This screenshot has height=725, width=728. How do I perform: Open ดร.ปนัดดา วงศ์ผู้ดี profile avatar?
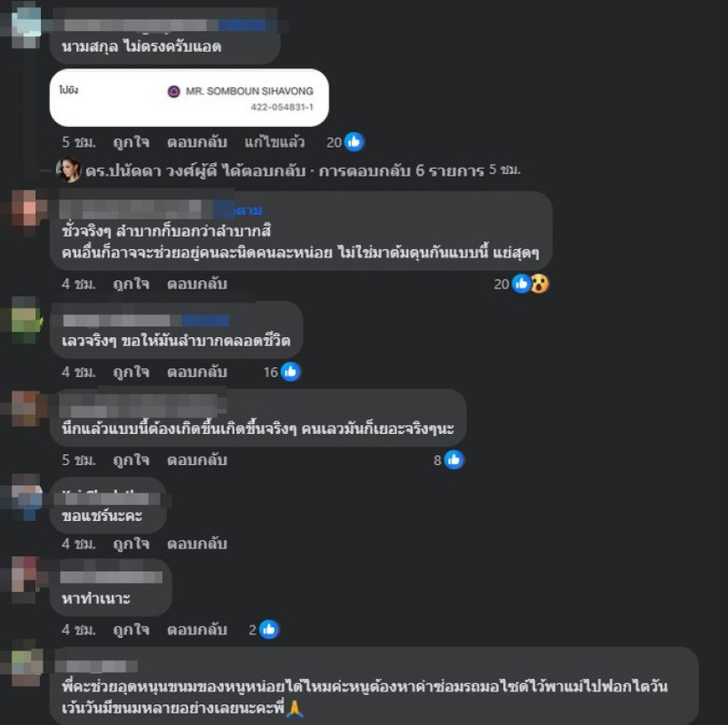pos(69,170)
